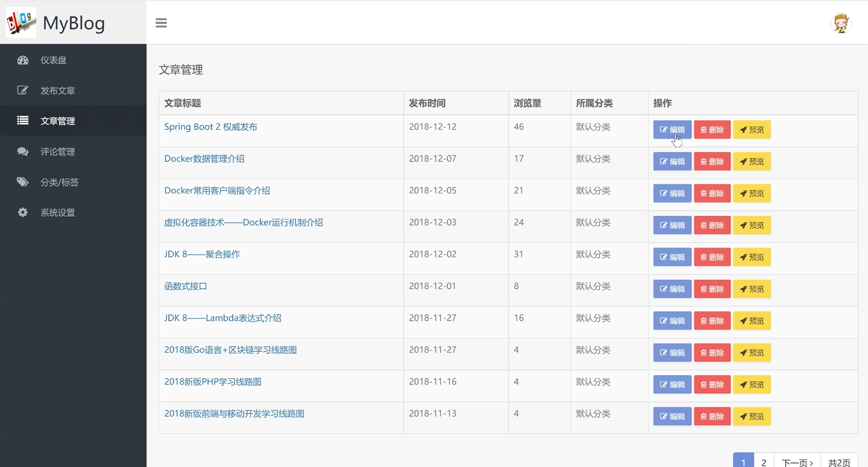Click the MyBlog logo image
Screen dimensions: 868x467
tap(21, 22)
